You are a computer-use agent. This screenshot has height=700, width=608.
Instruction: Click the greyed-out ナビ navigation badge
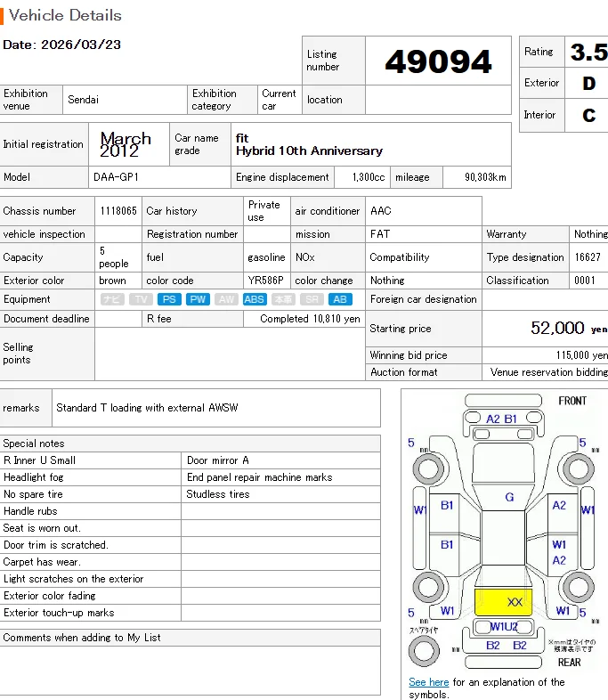coord(112,299)
